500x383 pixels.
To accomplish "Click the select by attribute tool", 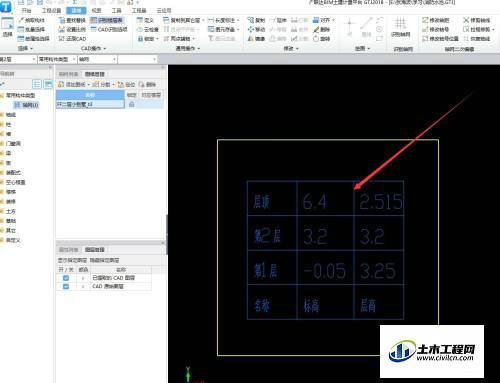I will 33,39.
